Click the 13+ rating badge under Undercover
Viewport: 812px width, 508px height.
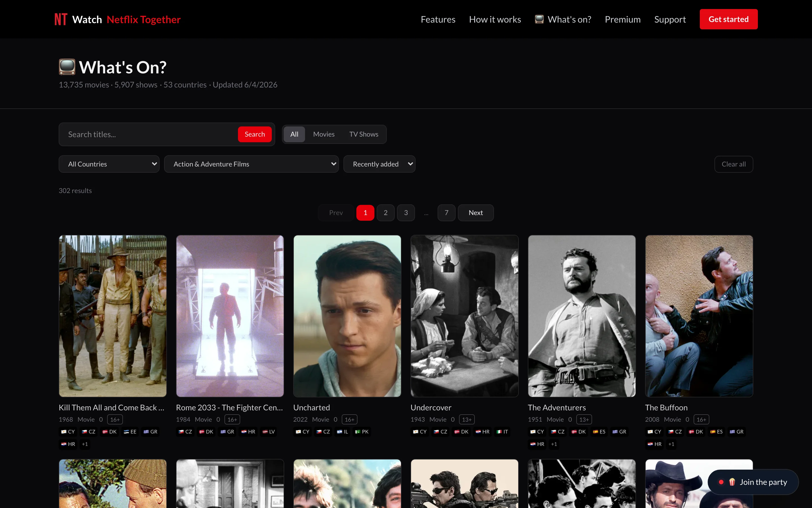466,419
